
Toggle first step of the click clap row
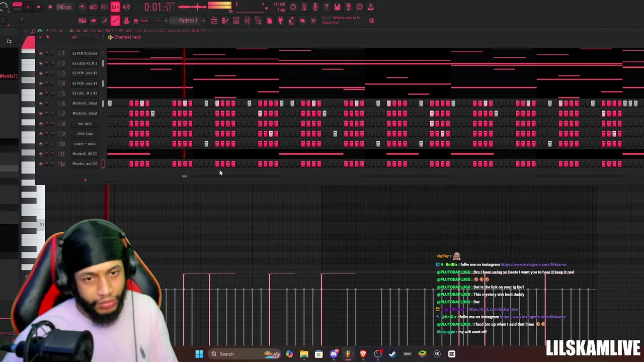pos(110,134)
